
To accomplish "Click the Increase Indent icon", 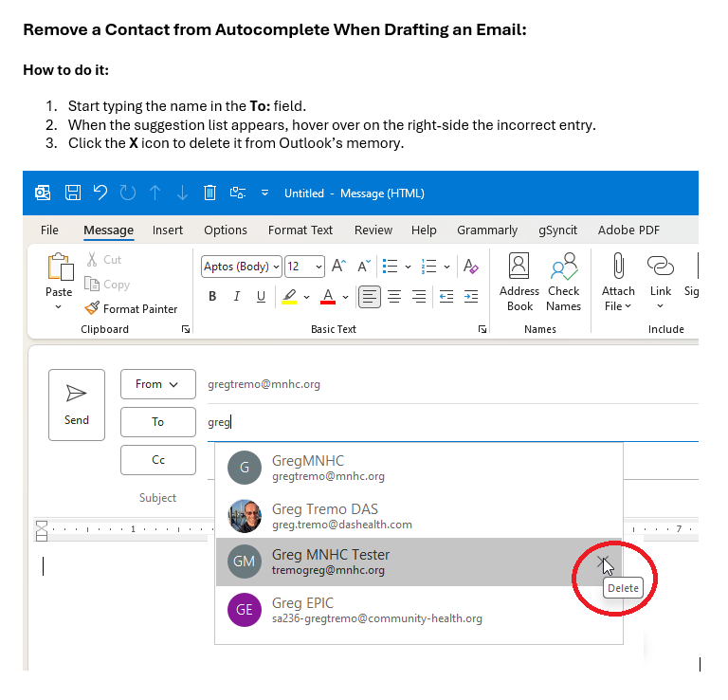I will 471,297.
